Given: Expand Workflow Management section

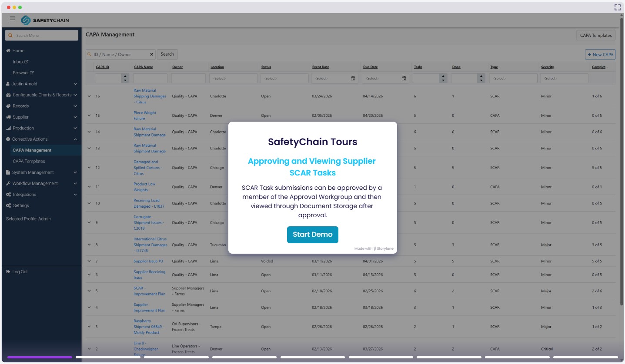Looking at the screenshot, I should pyautogui.click(x=41, y=184).
